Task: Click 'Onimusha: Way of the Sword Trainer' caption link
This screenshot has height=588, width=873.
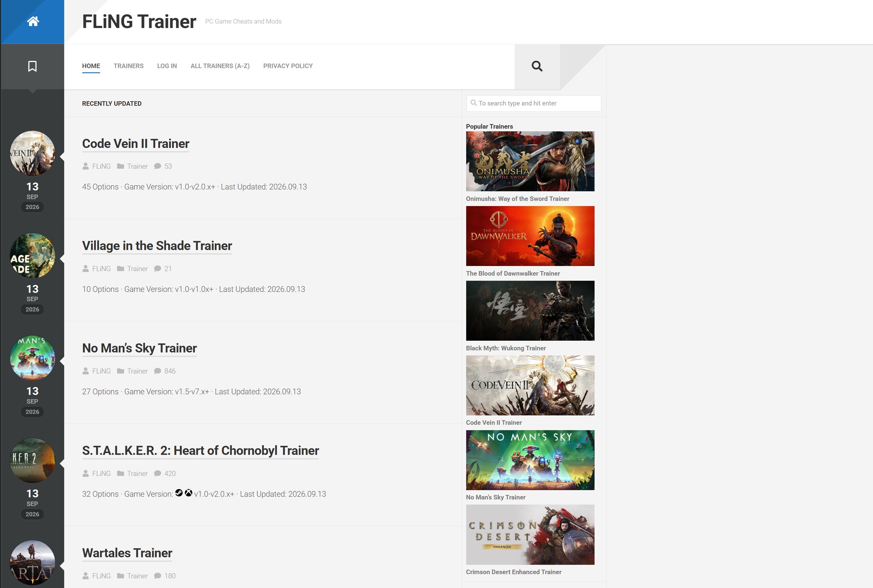Action: pyautogui.click(x=517, y=199)
